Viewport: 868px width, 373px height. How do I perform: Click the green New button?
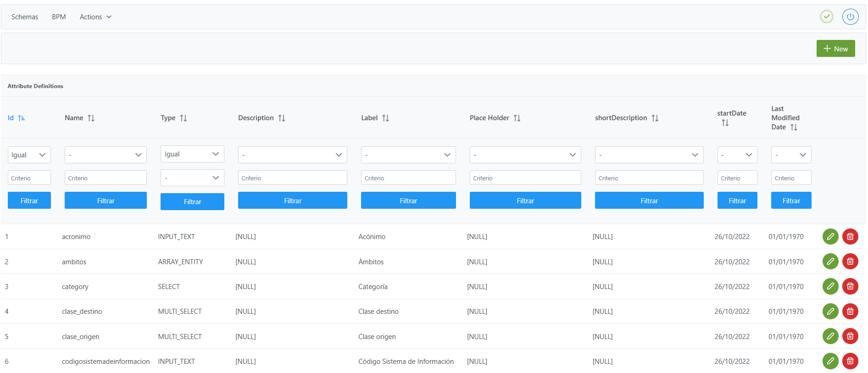(x=835, y=49)
